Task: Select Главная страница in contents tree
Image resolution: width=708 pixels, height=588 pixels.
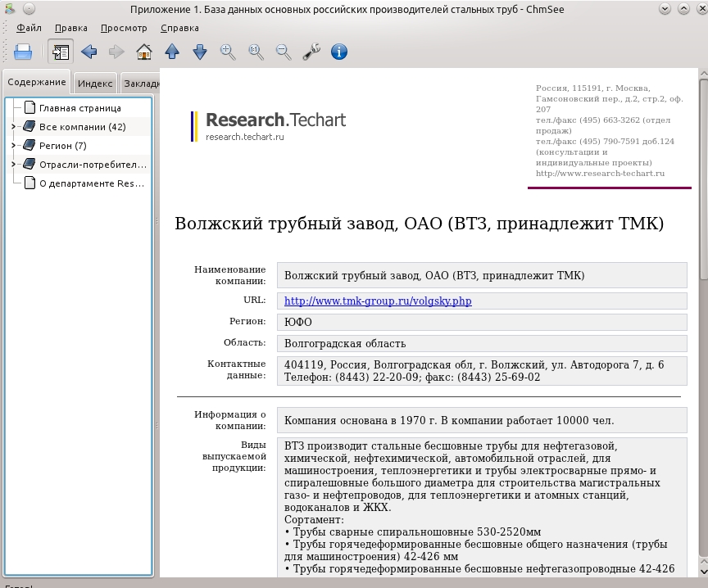Action: [x=80, y=108]
